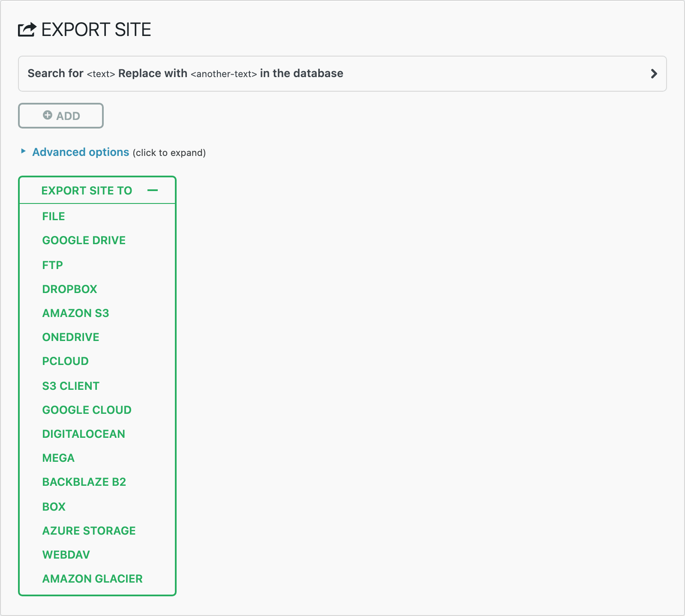Select ONEDRIVE as export target
The height and width of the screenshot is (616, 685).
[x=71, y=337]
